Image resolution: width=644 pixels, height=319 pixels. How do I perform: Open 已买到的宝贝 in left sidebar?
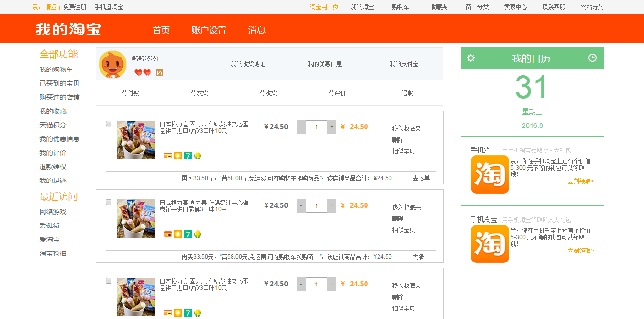pos(59,83)
